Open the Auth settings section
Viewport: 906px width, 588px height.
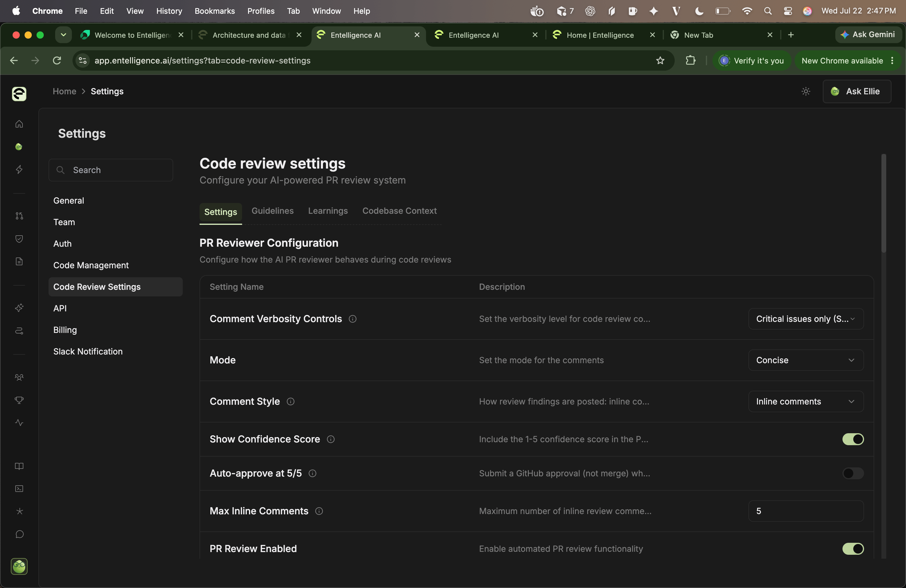click(62, 244)
